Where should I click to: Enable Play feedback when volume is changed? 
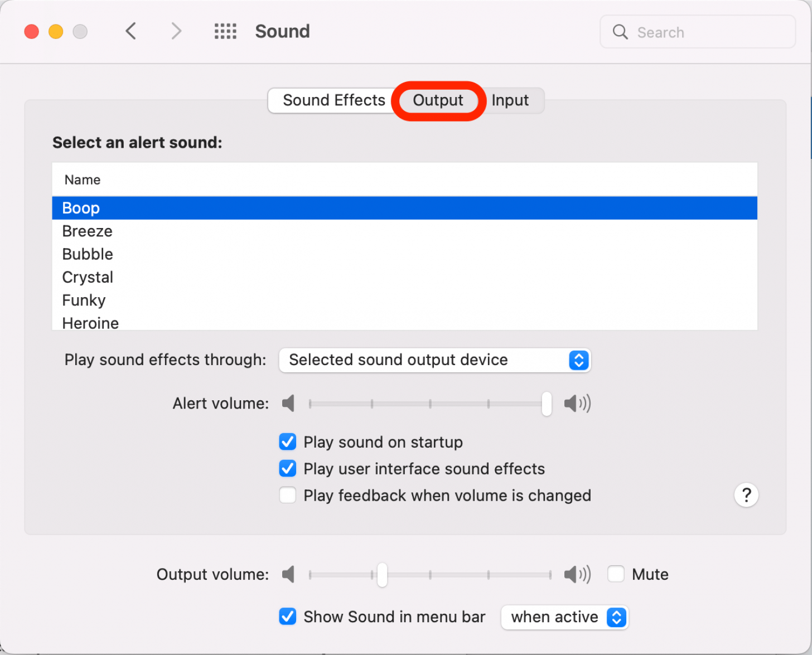pos(288,495)
